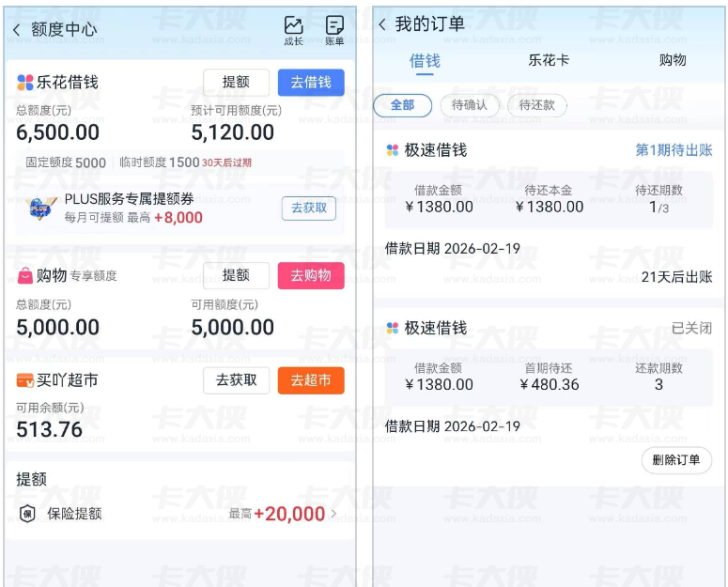Click the PLUS service badge icon
Image resolution: width=728 pixels, height=587 pixels.
tap(41, 209)
